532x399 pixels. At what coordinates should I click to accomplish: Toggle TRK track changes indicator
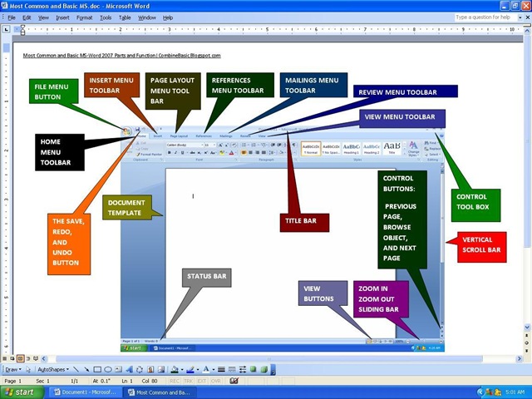[189, 381]
